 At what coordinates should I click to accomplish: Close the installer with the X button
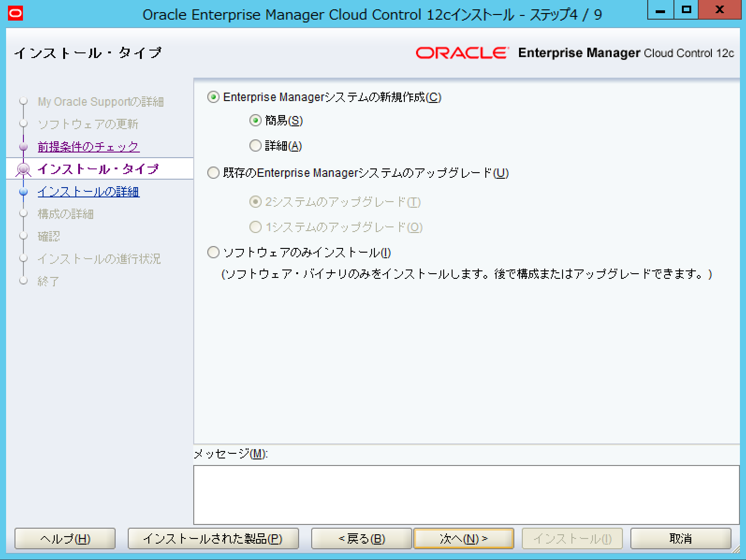[x=719, y=10]
